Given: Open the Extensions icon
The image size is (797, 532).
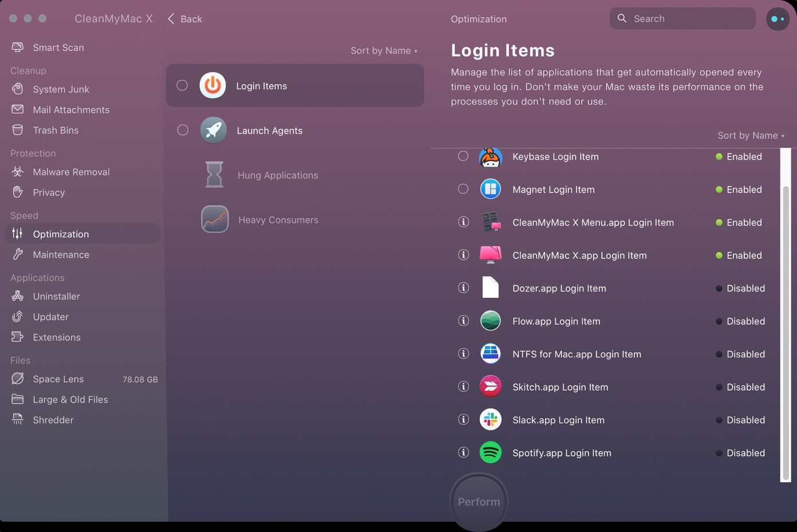Looking at the screenshot, I should 18,337.
